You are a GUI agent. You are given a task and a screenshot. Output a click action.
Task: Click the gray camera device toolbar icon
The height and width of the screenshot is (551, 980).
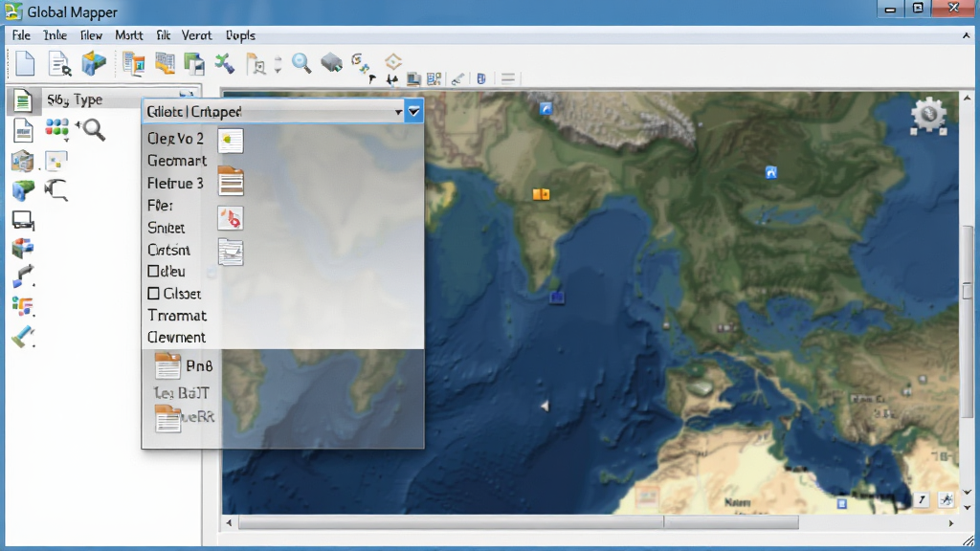click(x=331, y=62)
